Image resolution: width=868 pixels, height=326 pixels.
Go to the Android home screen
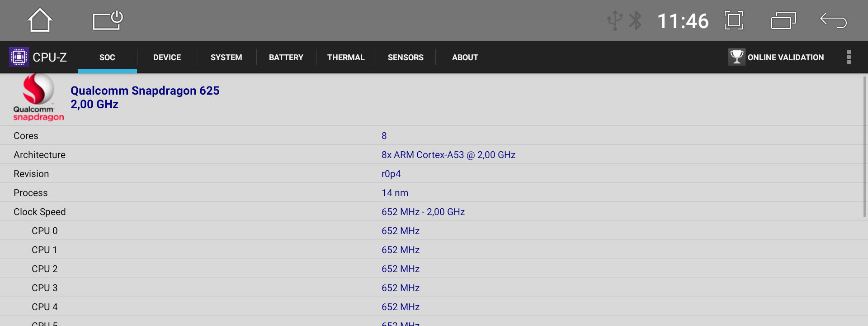[40, 20]
